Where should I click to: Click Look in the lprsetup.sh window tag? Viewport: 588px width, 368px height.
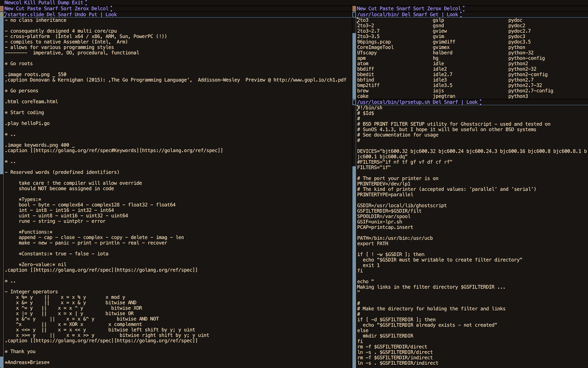click(x=472, y=102)
